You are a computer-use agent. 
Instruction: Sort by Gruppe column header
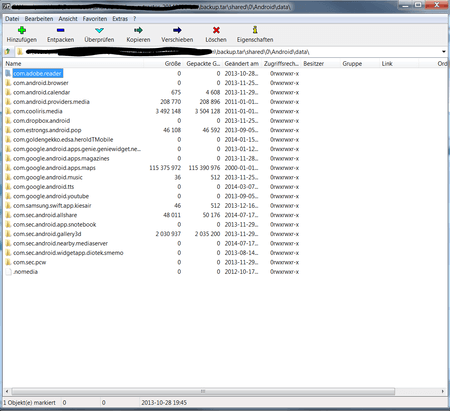(360, 63)
